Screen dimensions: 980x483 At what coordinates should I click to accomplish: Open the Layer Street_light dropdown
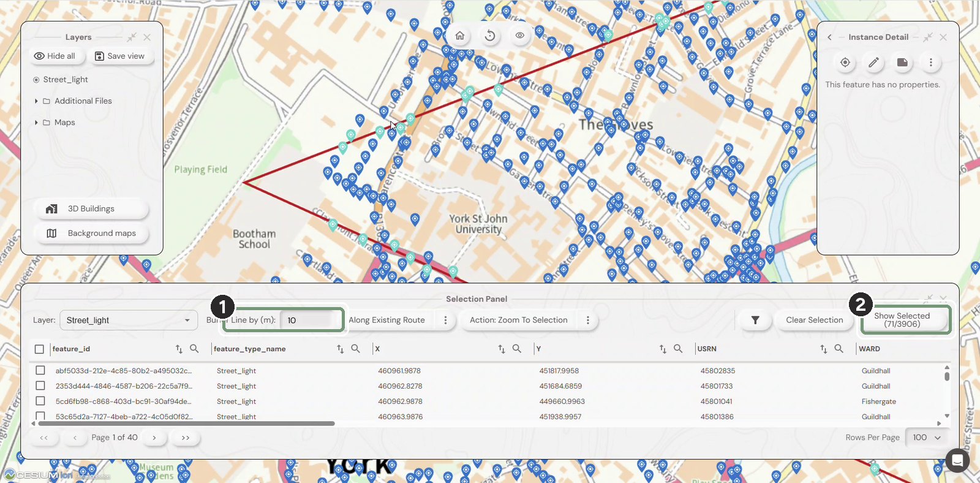tap(129, 320)
